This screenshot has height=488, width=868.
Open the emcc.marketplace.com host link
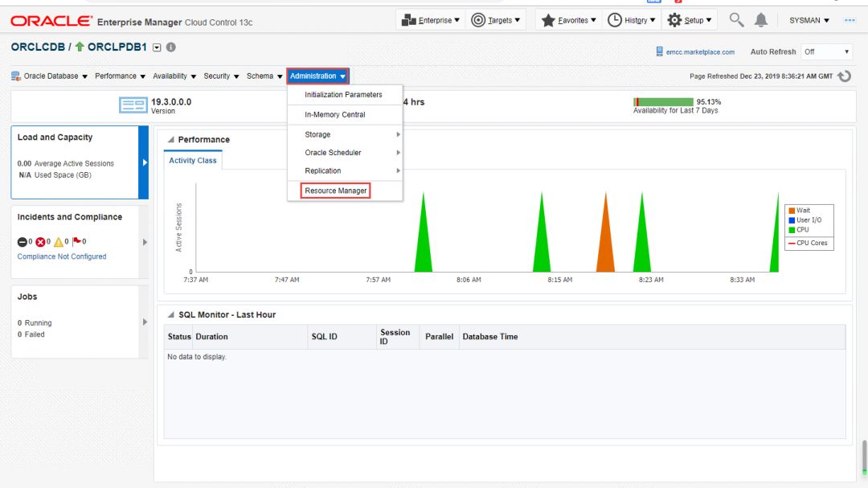[x=700, y=52]
